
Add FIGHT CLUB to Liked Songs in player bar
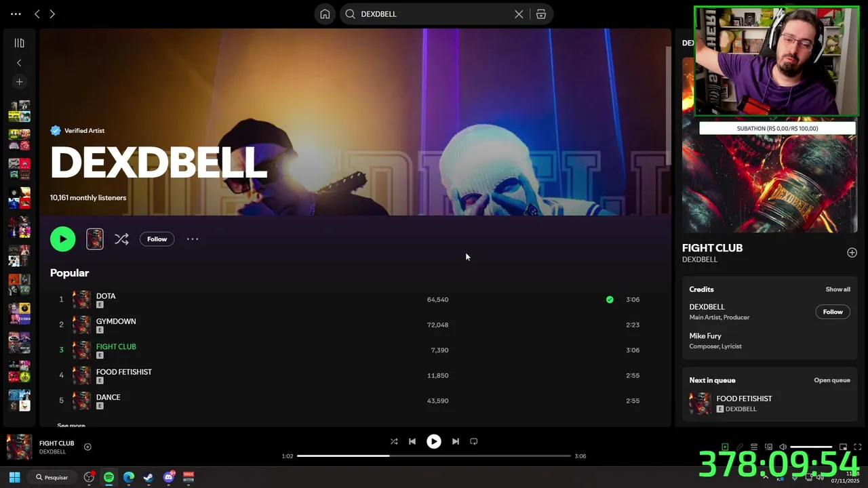pos(87,447)
